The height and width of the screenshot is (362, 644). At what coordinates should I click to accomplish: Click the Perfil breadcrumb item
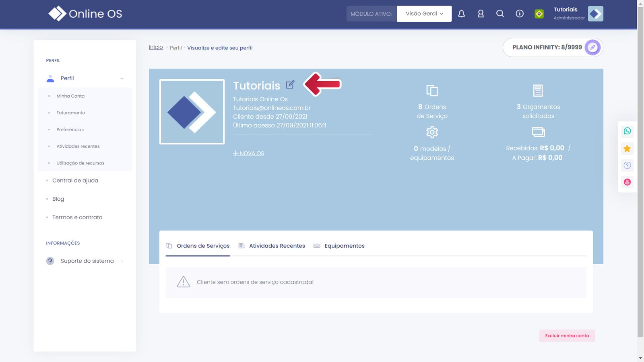[176, 48]
